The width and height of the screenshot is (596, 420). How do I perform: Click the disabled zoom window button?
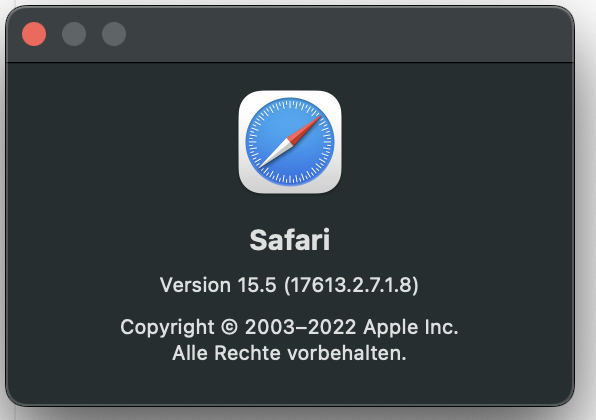114,34
